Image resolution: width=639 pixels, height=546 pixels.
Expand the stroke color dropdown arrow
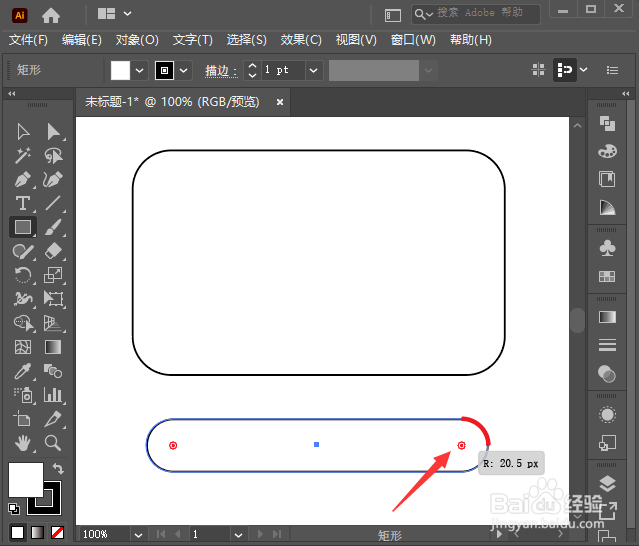184,70
